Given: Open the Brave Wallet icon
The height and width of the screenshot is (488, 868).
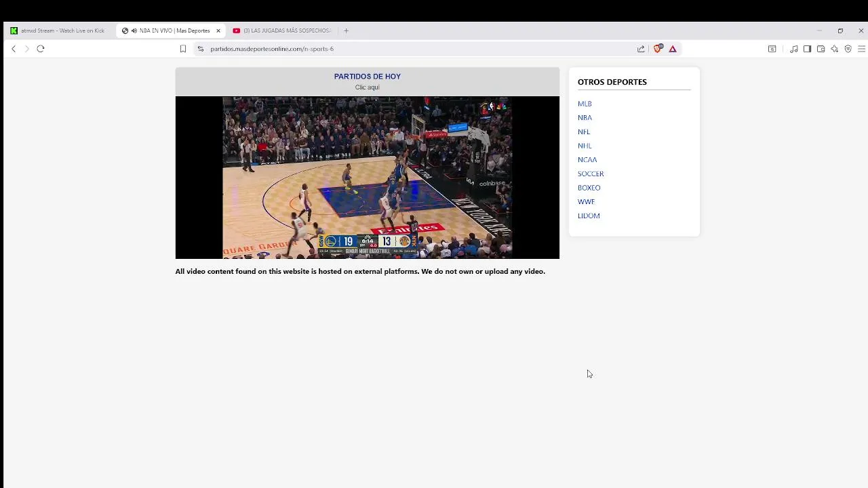Looking at the screenshot, I should coord(821,49).
